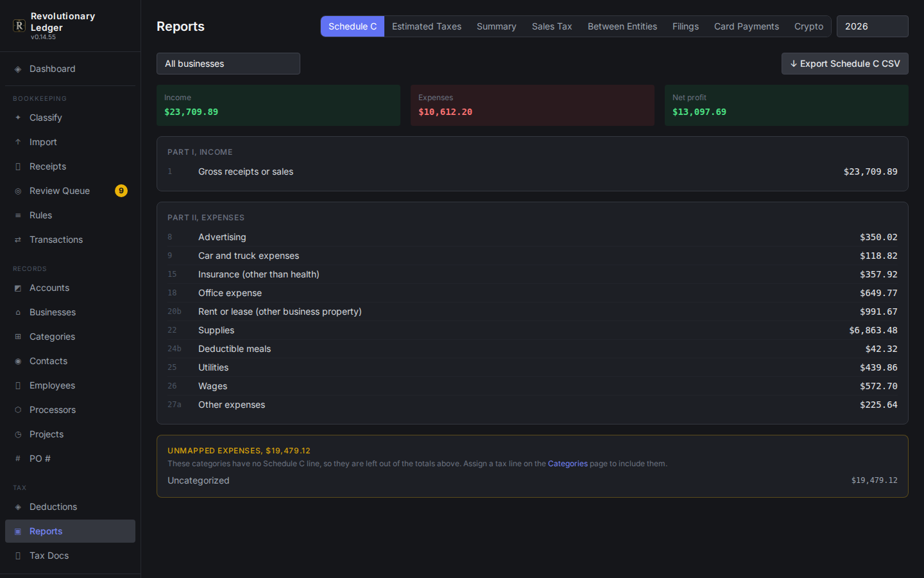Image resolution: width=924 pixels, height=578 pixels.
Task: Open the All businesses dropdown
Action: (228, 64)
